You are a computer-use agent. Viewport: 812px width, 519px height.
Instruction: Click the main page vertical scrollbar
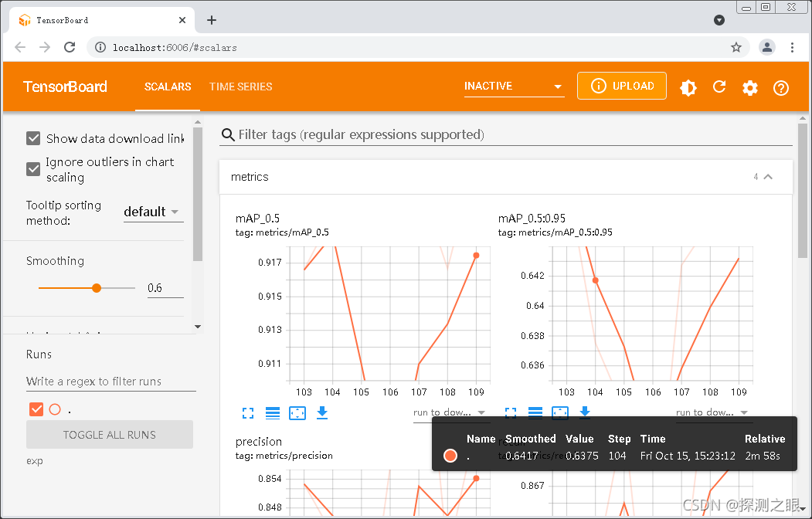coord(802,190)
